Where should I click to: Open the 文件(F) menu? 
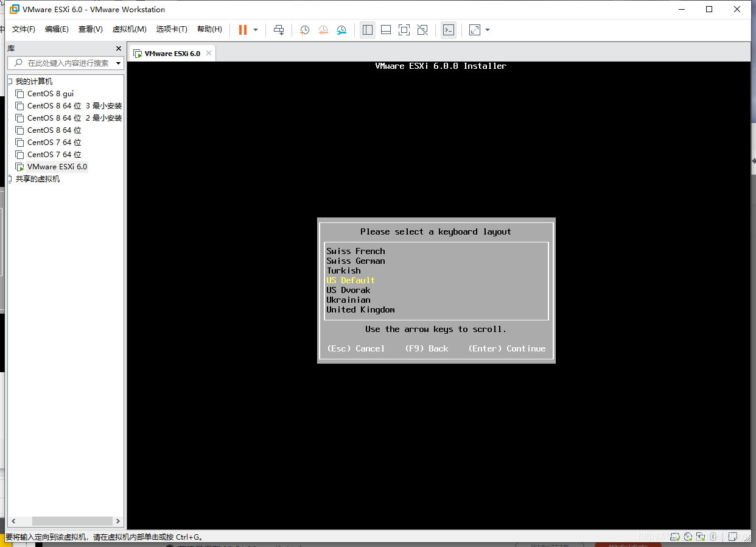coord(24,29)
